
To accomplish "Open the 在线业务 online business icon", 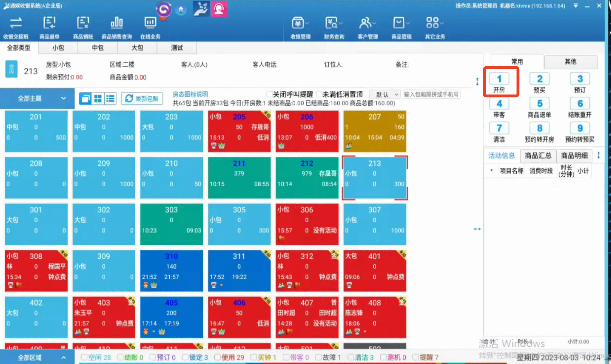I will tap(150, 28).
